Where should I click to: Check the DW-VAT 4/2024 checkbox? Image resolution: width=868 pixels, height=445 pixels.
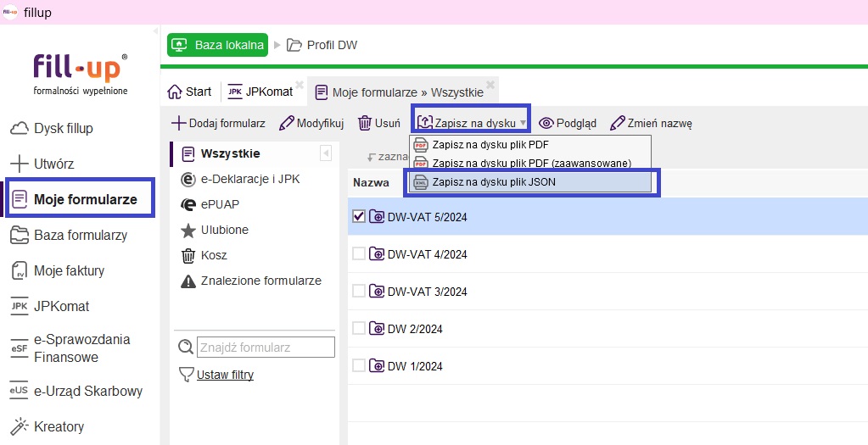359,254
